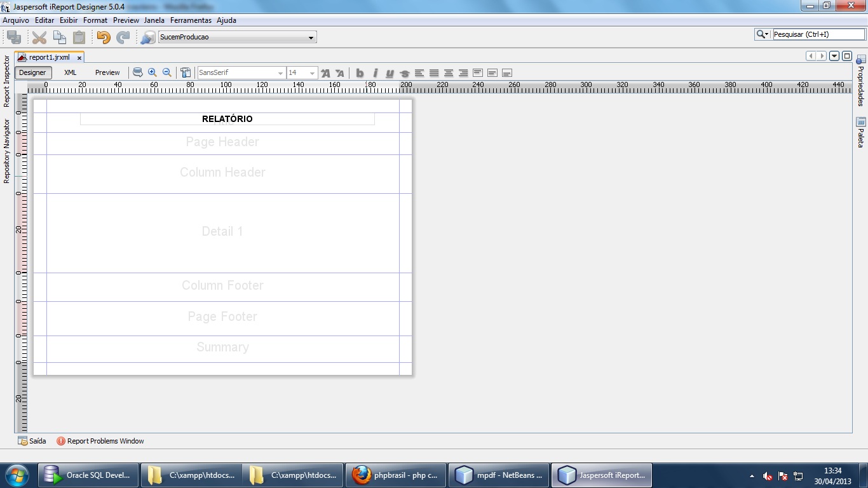
Task: Click the Cut scissors icon
Action: click(39, 37)
